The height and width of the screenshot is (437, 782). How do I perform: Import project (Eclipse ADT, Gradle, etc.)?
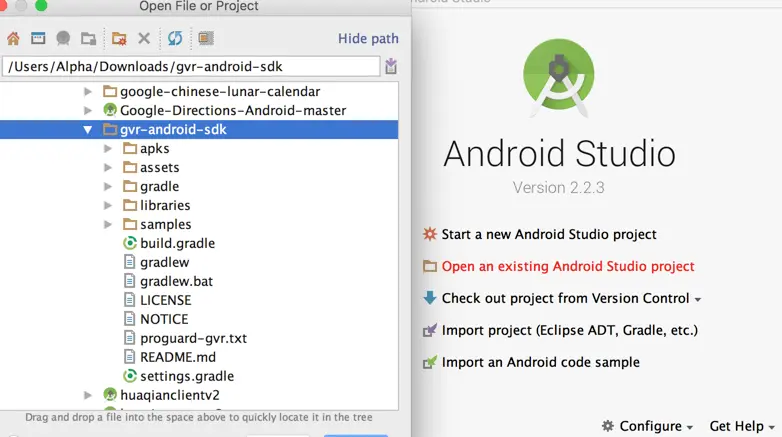(570, 330)
